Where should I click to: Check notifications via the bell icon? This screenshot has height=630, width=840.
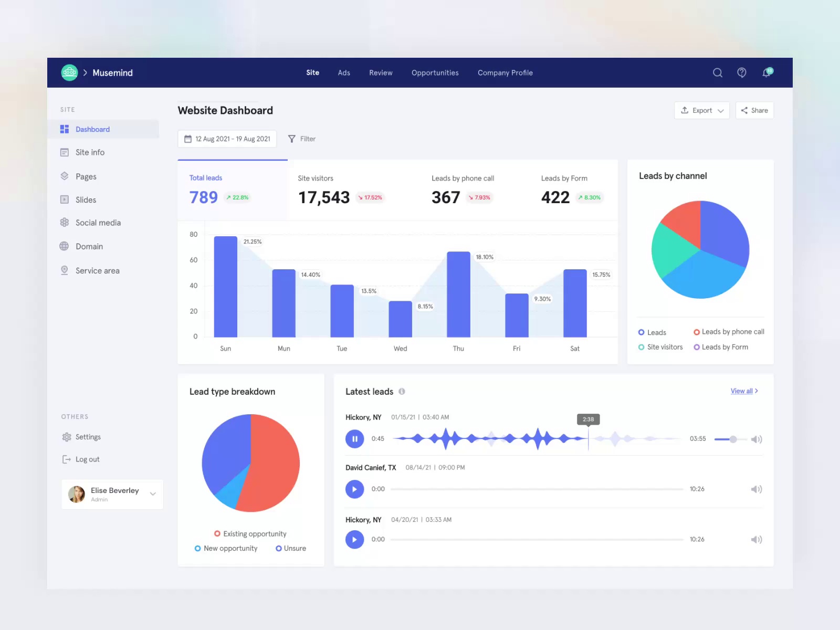(x=766, y=73)
